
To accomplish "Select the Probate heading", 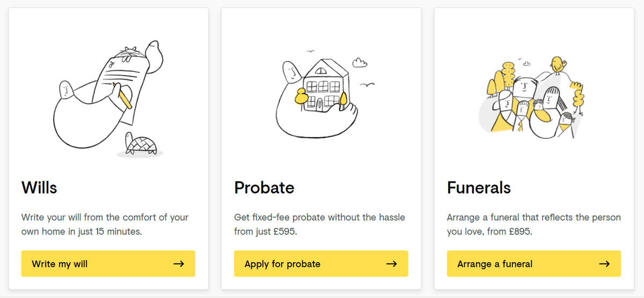I will click(264, 188).
